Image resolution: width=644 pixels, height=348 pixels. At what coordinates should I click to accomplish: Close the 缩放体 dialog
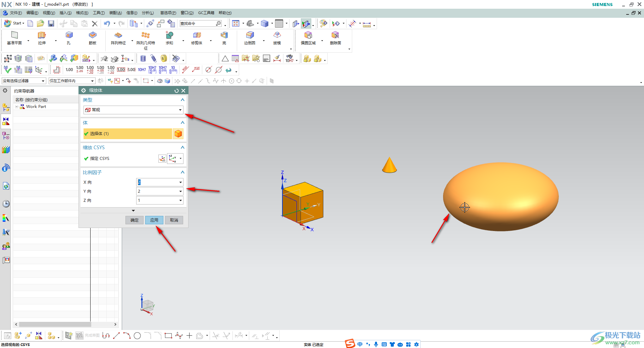pos(183,91)
